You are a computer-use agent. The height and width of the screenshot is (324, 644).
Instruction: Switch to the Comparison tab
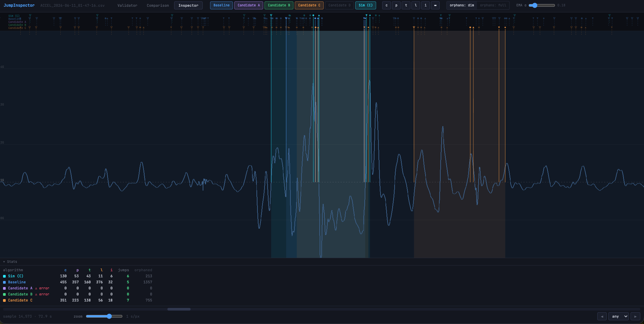click(x=158, y=5)
